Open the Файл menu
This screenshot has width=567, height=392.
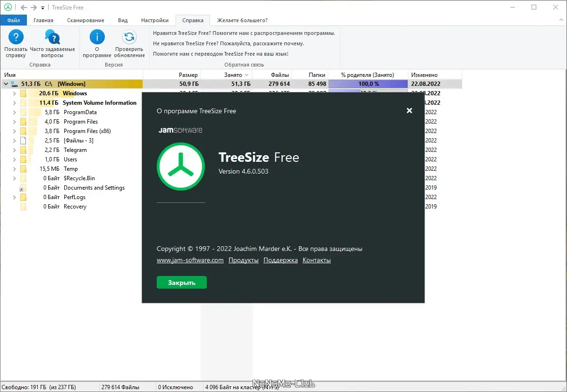(14, 20)
